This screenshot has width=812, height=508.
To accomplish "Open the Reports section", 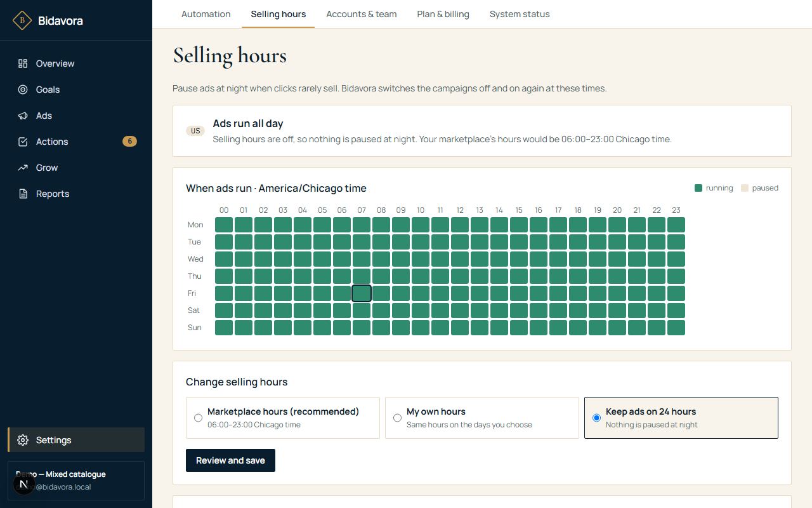I will pos(76,194).
